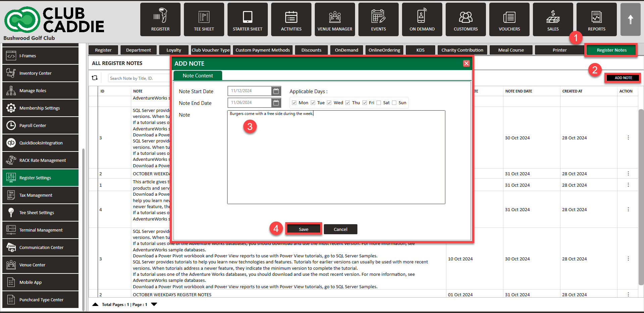
Task: Open the Meal Course tab
Action: 511,50
